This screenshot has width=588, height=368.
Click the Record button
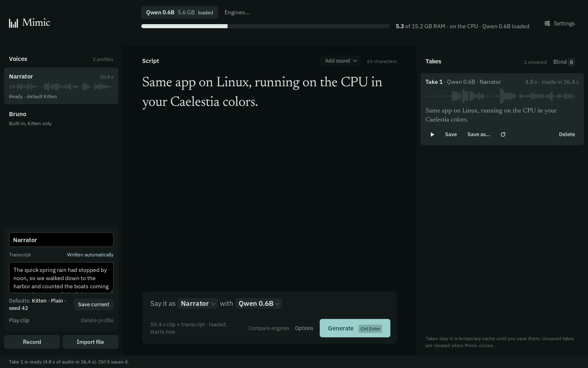click(32, 342)
